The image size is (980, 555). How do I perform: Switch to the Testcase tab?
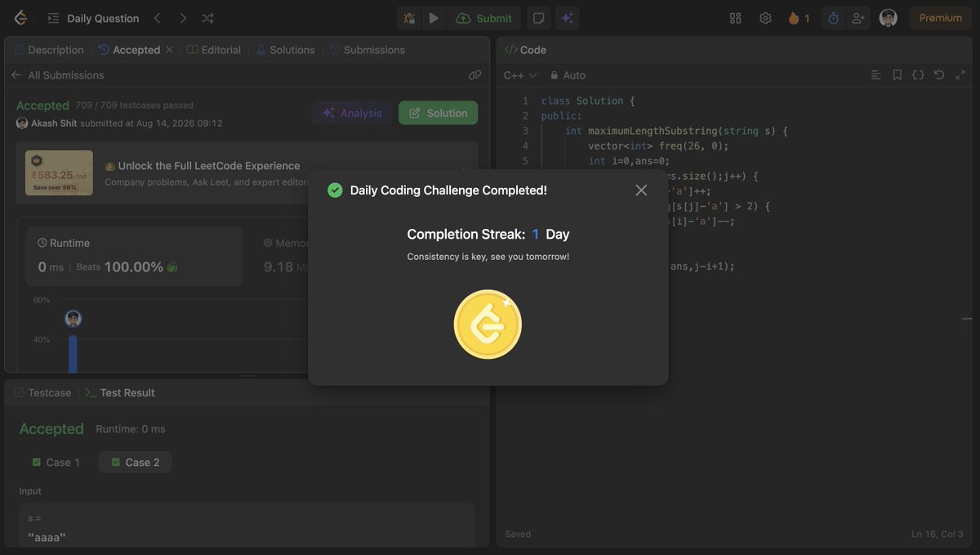click(x=42, y=392)
